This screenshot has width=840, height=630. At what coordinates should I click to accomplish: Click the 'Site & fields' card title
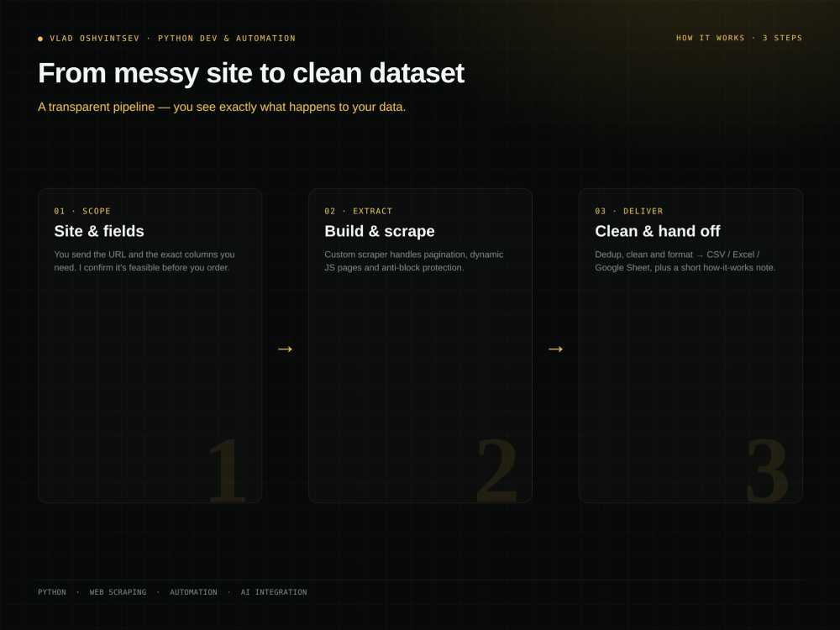point(99,231)
